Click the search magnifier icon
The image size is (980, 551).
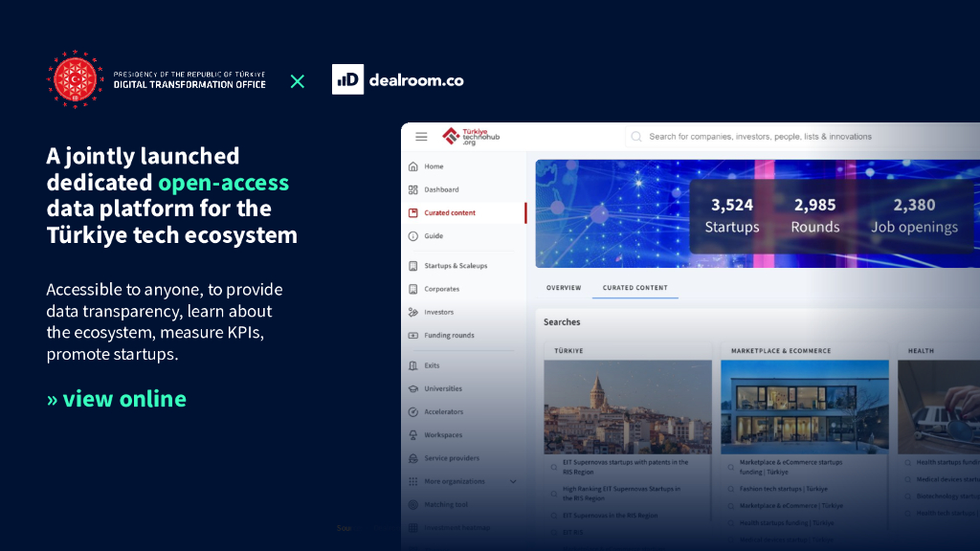(636, 136)
